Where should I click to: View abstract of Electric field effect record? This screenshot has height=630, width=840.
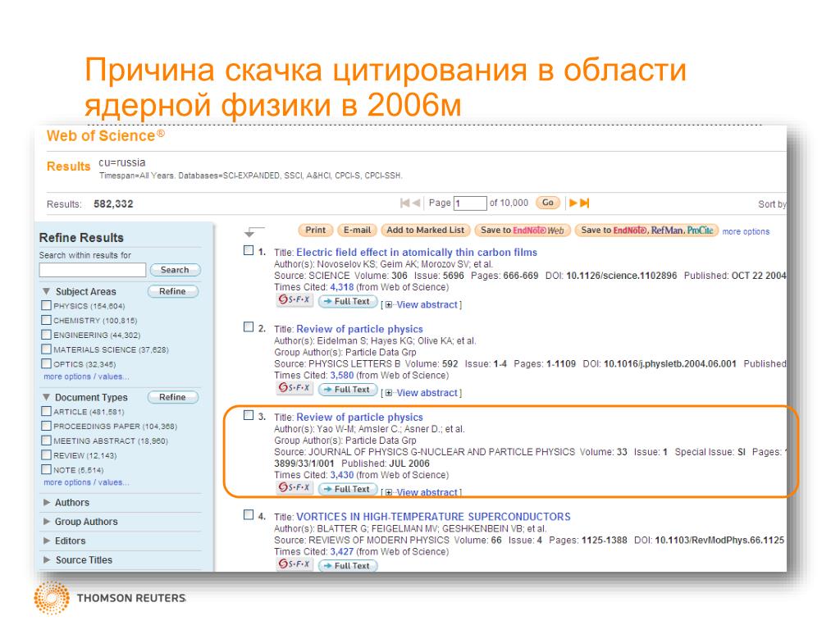(427, 305)
